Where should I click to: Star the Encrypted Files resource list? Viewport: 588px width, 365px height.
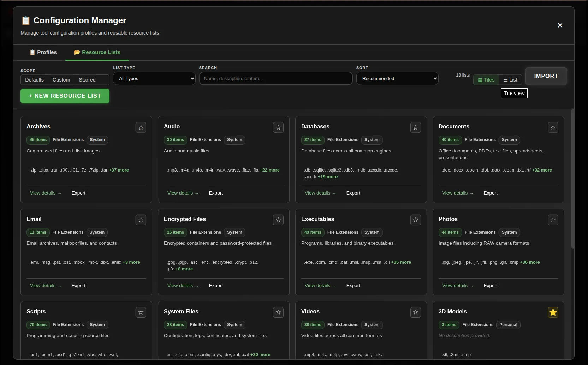(x=278, y=220)
